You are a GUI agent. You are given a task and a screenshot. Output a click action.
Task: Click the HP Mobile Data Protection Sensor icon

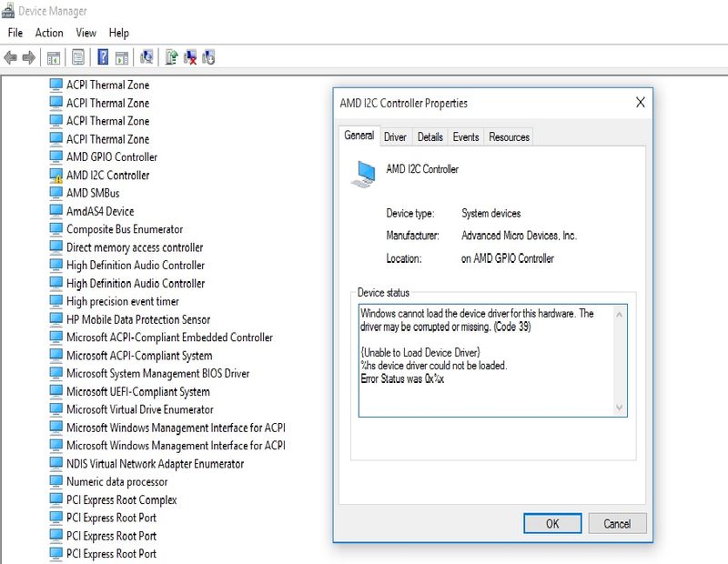(56, 319)
